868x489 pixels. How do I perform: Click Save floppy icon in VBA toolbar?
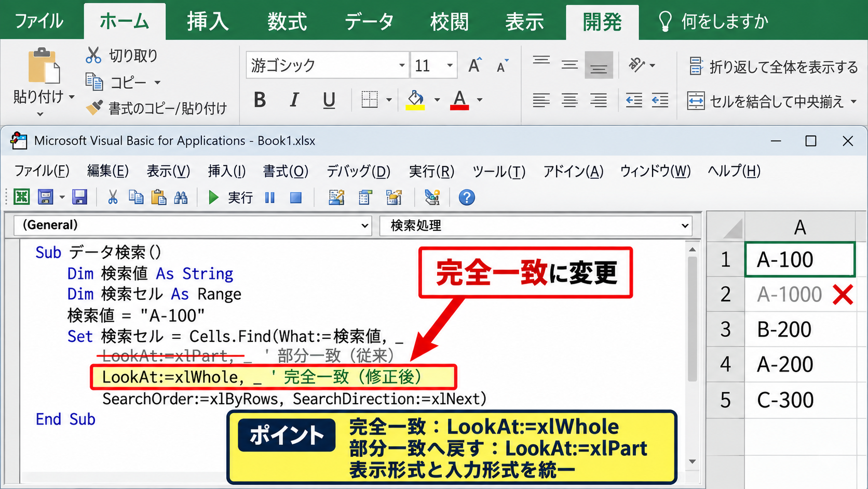(x=79, y=197)
